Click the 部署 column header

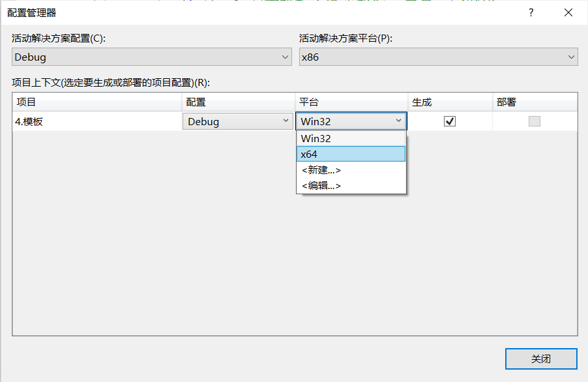click(x=535, y=102)
